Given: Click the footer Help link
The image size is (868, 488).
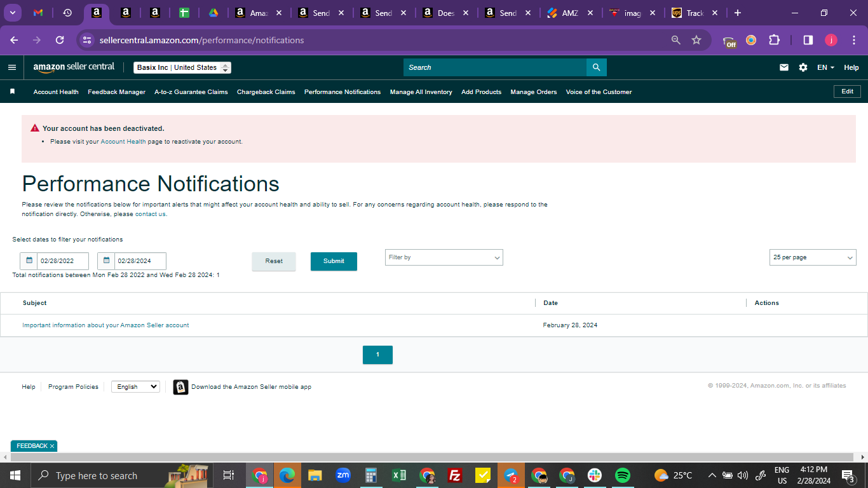Looking at the screenshot, I should [29, 387].
